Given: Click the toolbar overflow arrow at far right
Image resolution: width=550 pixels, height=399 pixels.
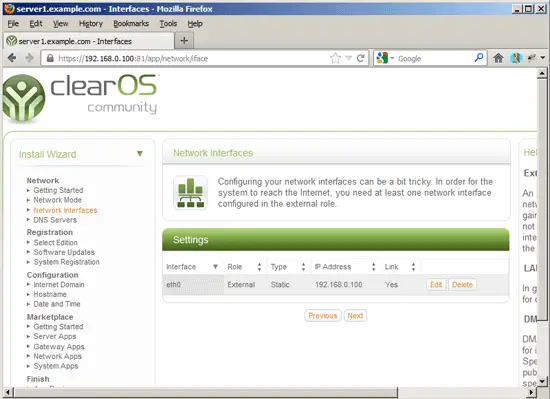Looking at the screenshot, I should [543, 58].
